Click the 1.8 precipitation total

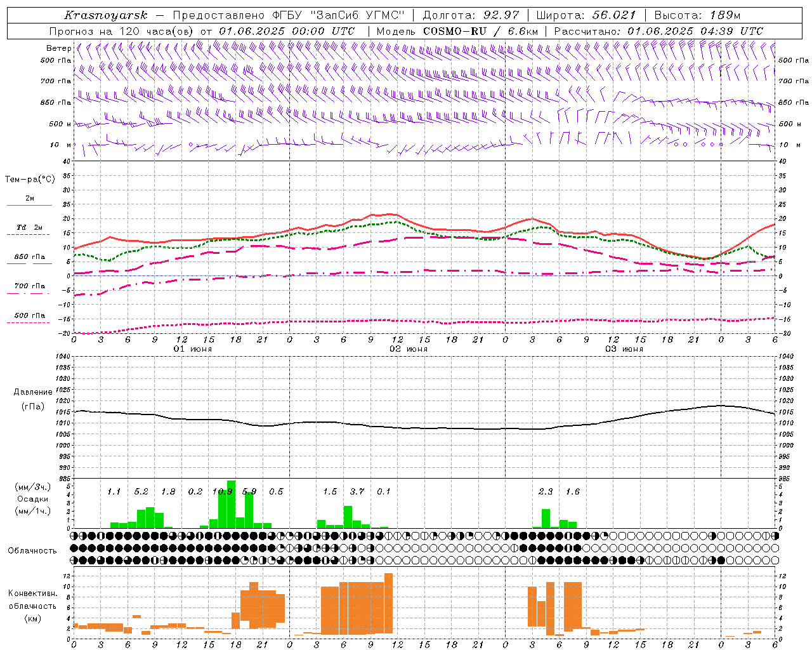[x=168, y=492]
